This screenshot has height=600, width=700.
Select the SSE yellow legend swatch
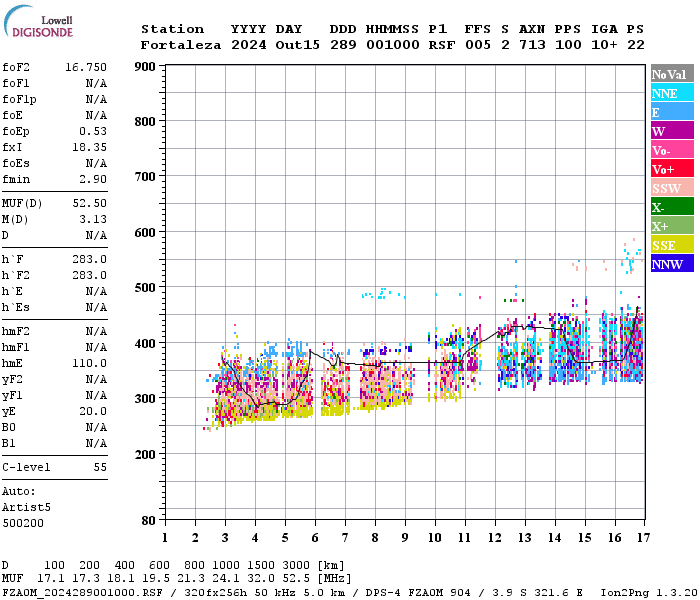click(672, 244)
